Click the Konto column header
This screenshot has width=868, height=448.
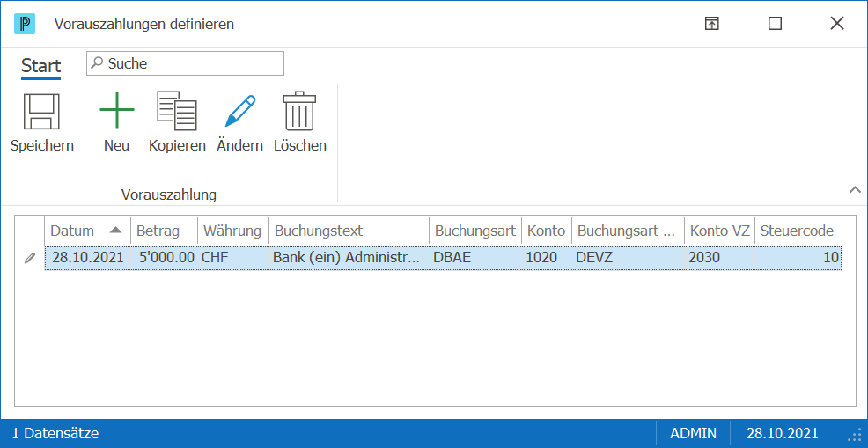pos(547,231)
